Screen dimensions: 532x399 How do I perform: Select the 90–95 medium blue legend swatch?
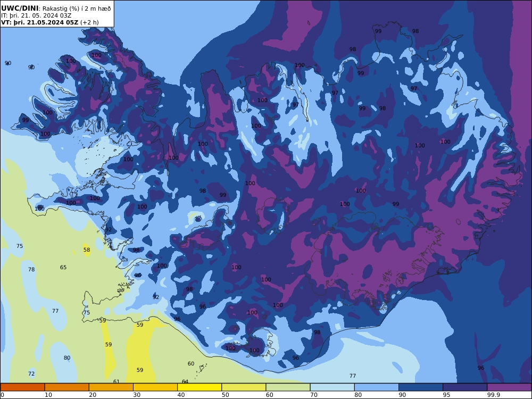click(421, 387)
